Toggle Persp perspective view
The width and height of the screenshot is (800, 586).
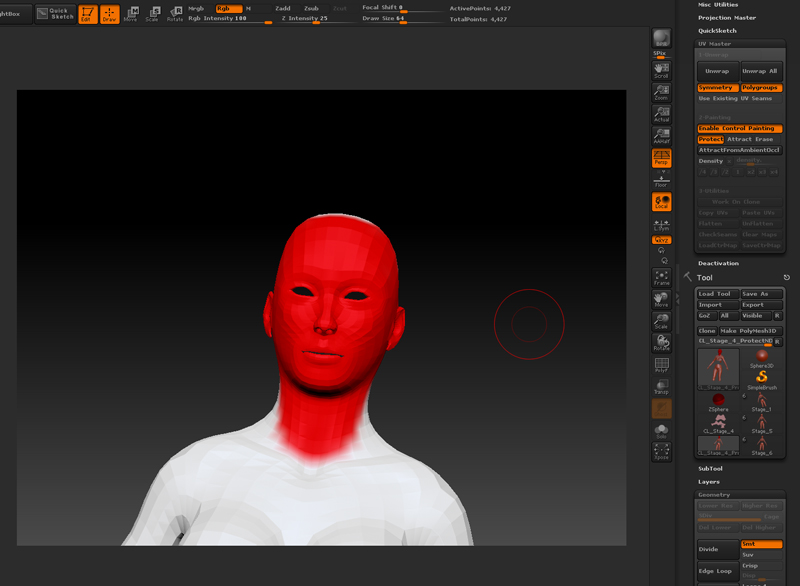(x=661, y=158)
